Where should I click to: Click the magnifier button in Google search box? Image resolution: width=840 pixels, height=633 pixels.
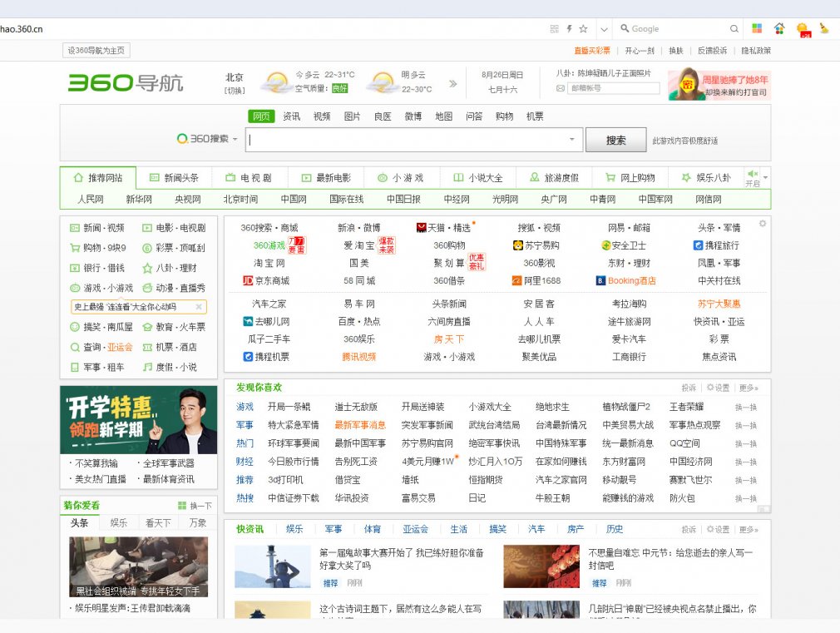[x=734, y=29]
